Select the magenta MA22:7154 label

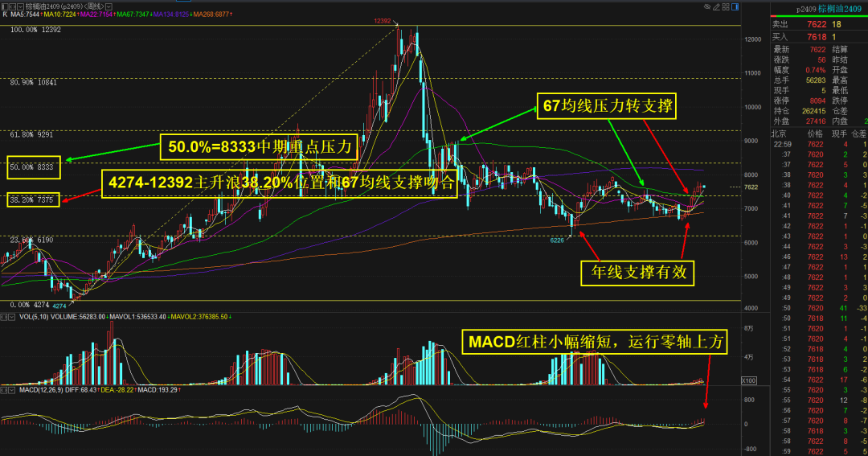(96, 14)
